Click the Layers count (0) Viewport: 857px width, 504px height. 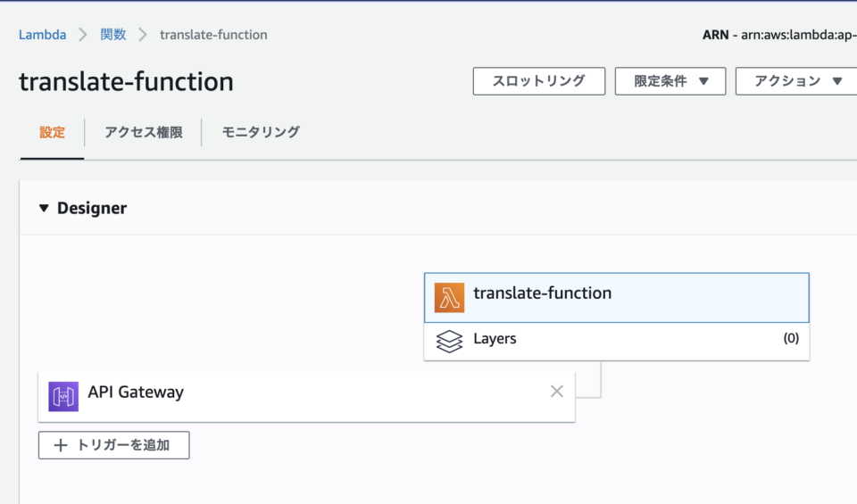pos(791,339)
